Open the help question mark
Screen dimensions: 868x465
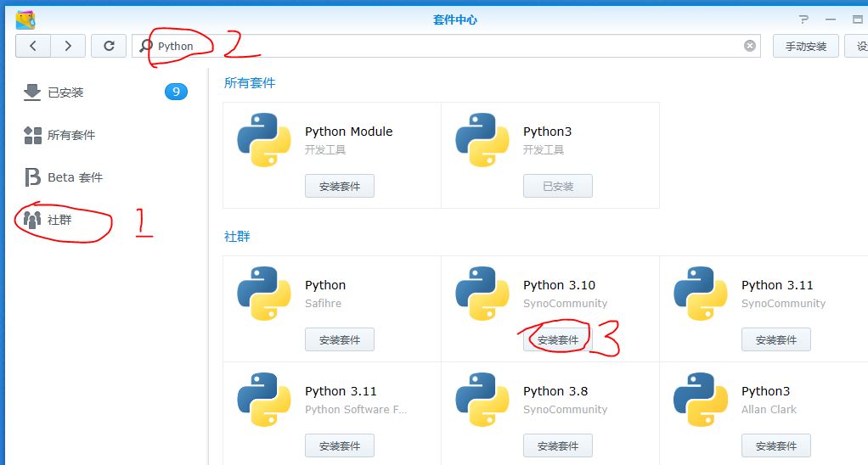pos(803,20)
